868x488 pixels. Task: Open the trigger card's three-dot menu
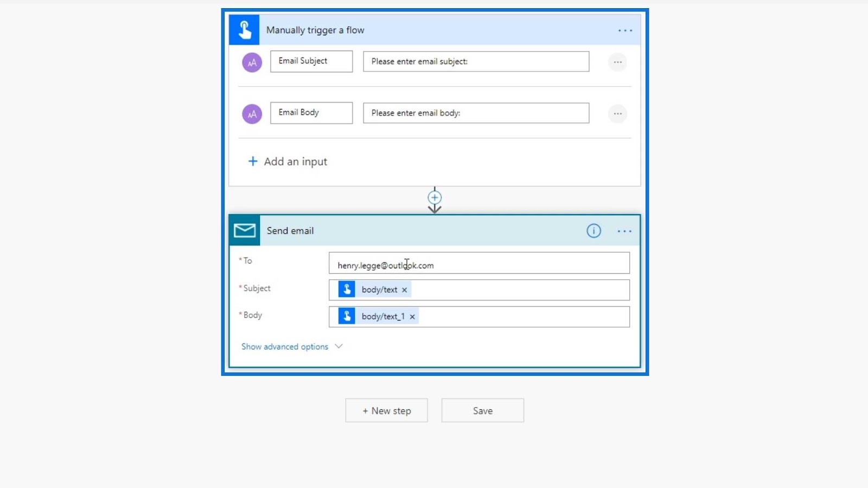point(625,30)
